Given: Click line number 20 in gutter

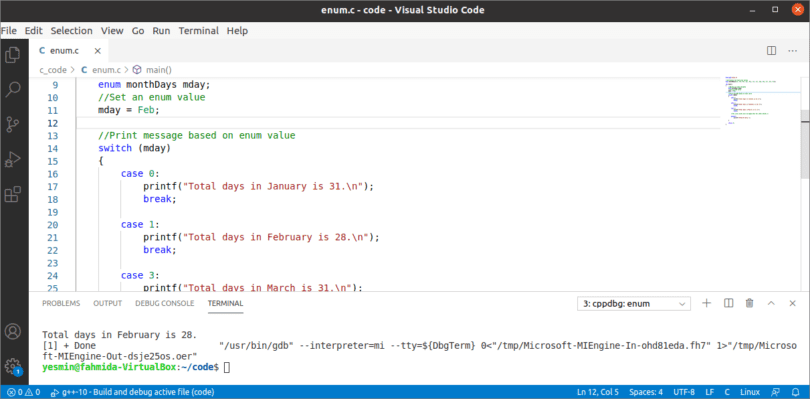Looking at the screenshot, I should click(53, 224).
